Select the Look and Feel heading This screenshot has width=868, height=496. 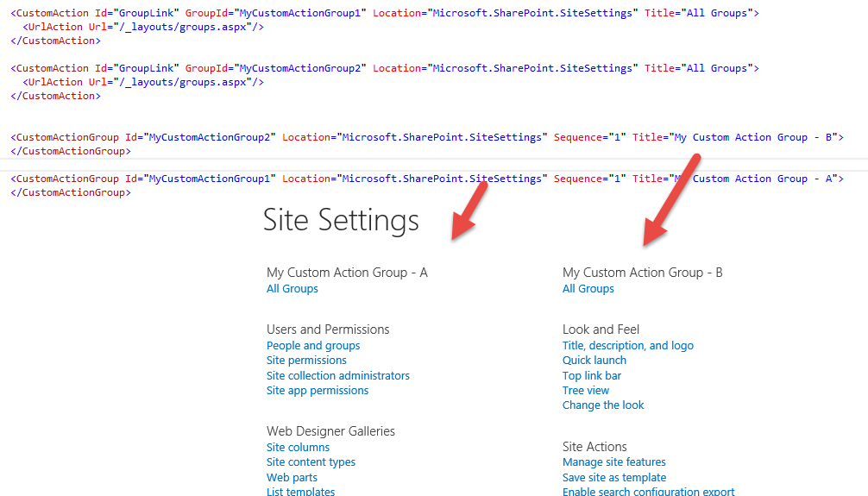601,330
